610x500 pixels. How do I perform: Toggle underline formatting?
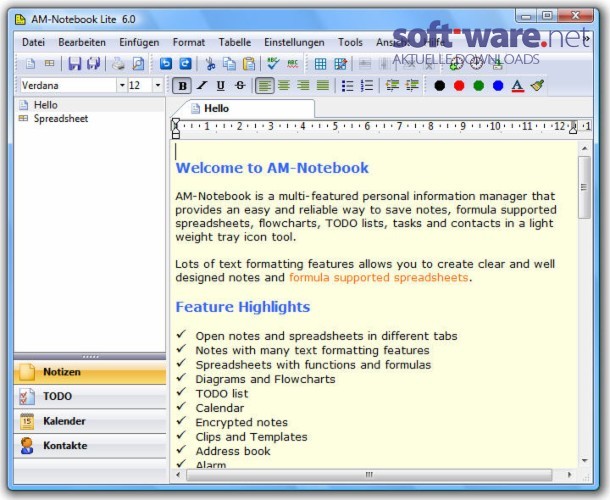(221, 86)
